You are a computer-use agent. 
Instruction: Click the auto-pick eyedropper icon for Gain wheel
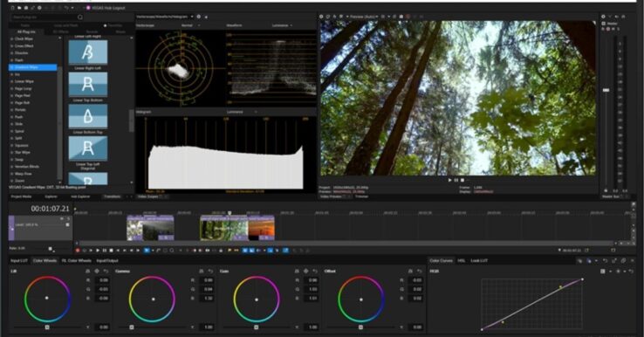(x=306, y=272)
